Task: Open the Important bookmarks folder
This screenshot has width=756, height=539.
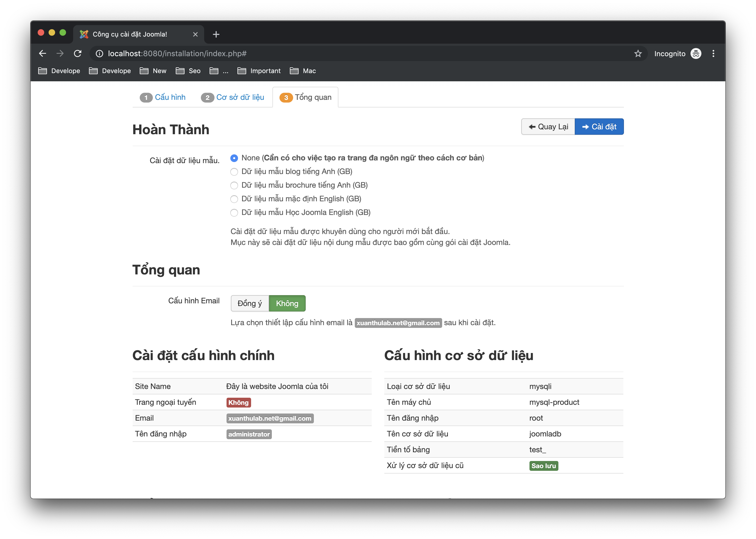Action: pyautogui.click(x=259, y=71)
